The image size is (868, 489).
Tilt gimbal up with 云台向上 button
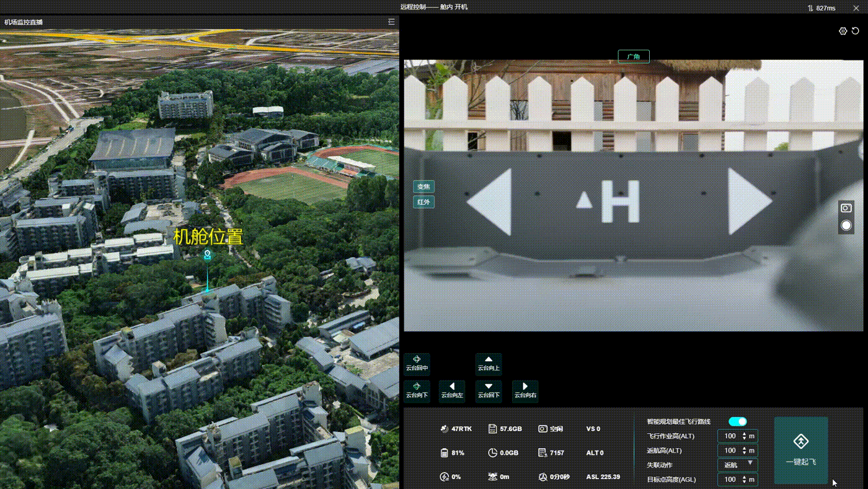[x=489, y=364]
